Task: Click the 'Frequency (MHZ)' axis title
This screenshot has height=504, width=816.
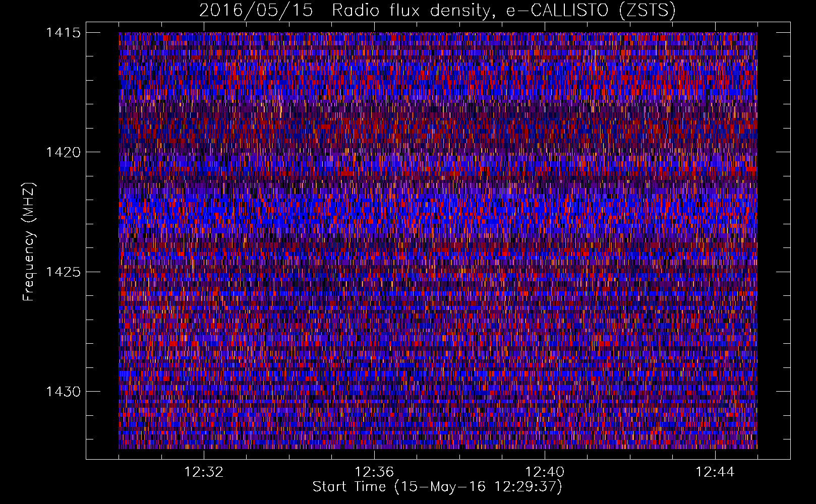Action: pos(29,241)
